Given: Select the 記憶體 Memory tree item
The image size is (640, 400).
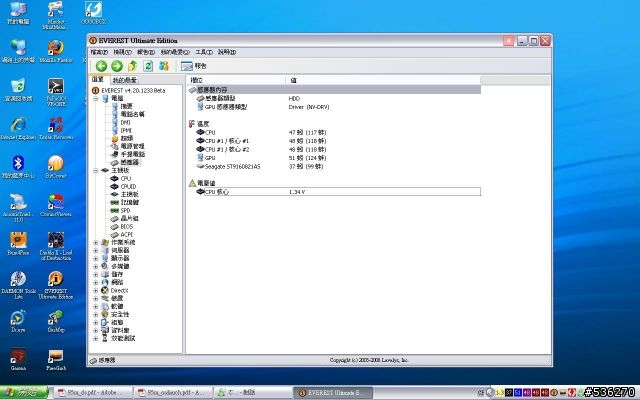Looking at the screenshot, I should [130, 202].
